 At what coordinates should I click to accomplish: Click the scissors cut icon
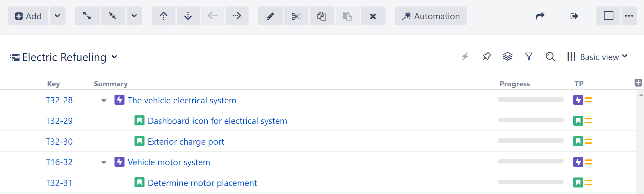[296, 16]
